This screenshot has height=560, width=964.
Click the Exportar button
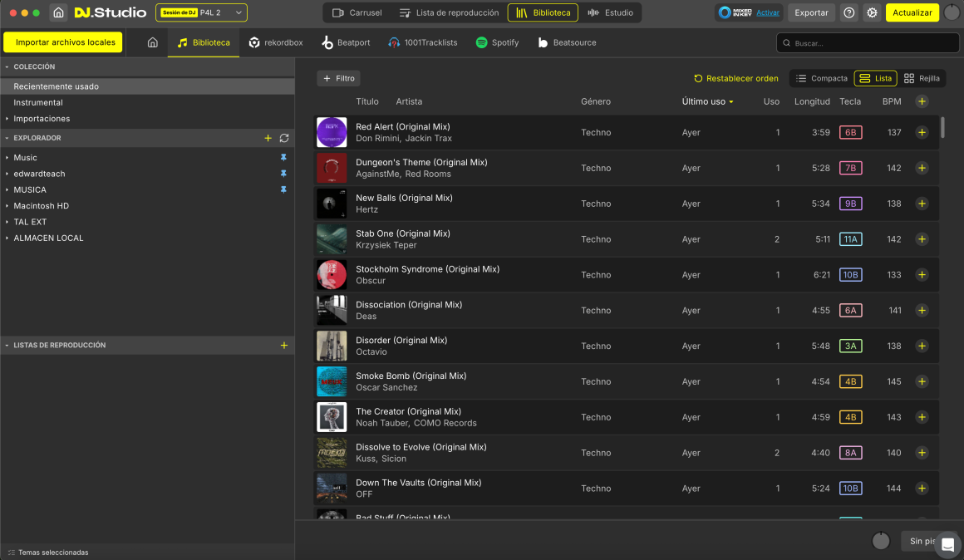(x=811, y=12)
